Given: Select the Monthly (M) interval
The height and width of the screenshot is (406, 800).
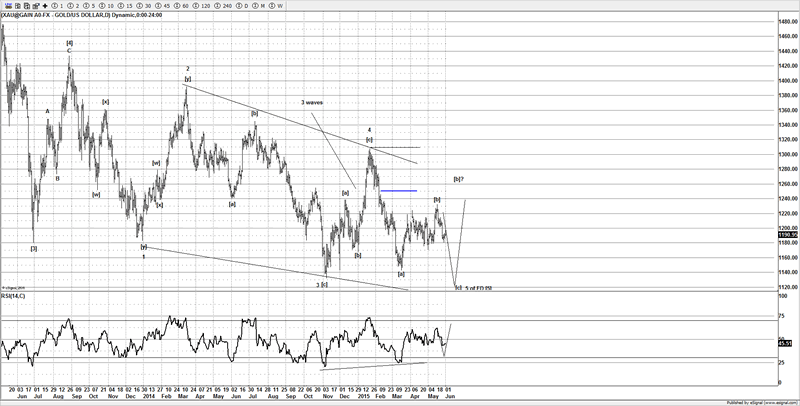Looking at the screenshot, I should (x=259, y=6).
